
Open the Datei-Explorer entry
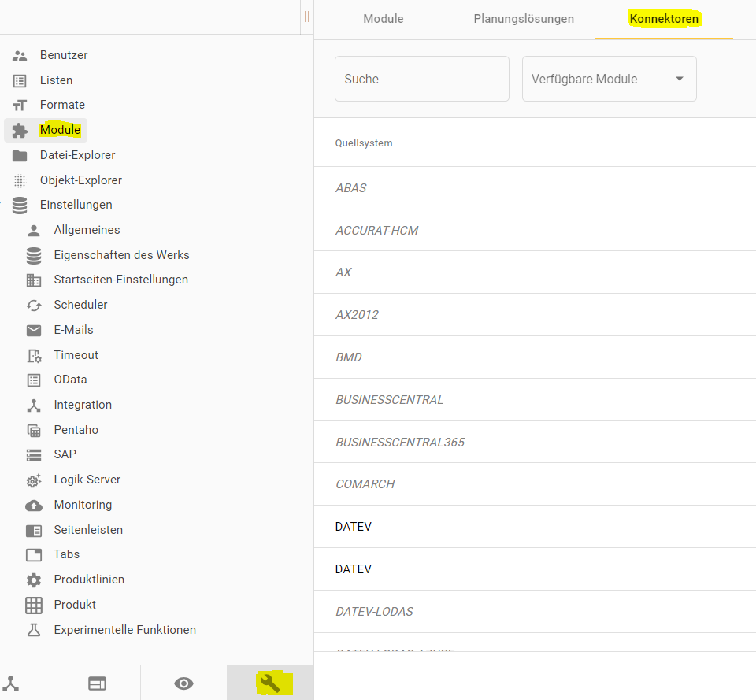tap(77, 155)
